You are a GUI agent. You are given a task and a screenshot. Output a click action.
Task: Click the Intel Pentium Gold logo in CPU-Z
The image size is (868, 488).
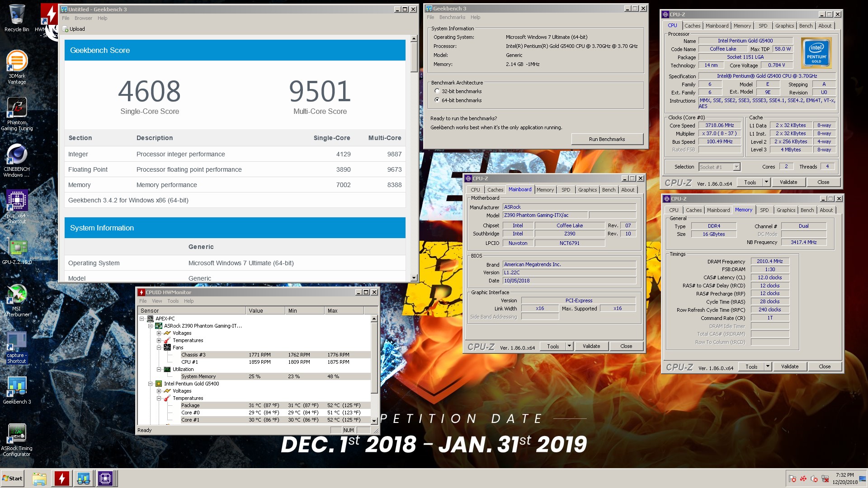(816, 53)
